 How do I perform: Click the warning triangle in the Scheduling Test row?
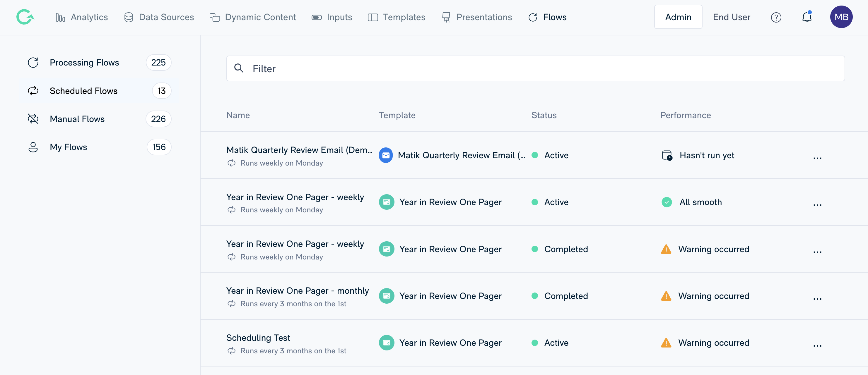tap(666, 343)
